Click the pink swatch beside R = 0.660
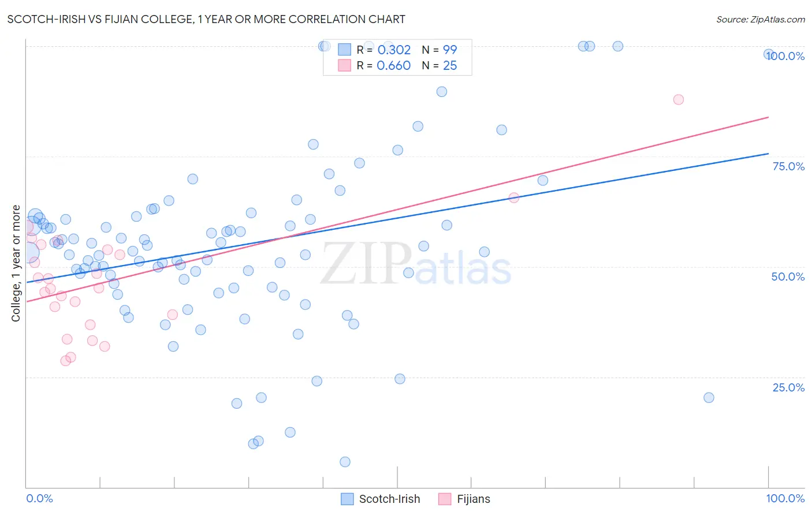The width and height of the screenshot is (812, 515). (x=345, y=65)
